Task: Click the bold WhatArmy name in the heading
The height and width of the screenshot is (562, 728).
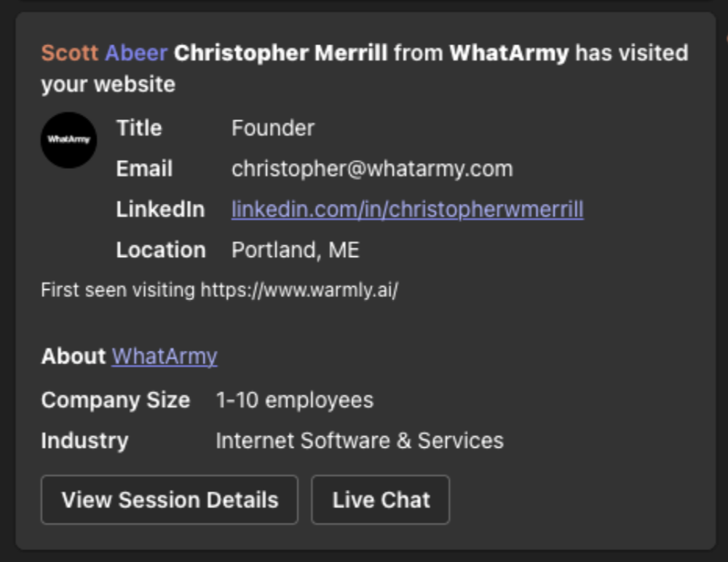Action: 509,53
